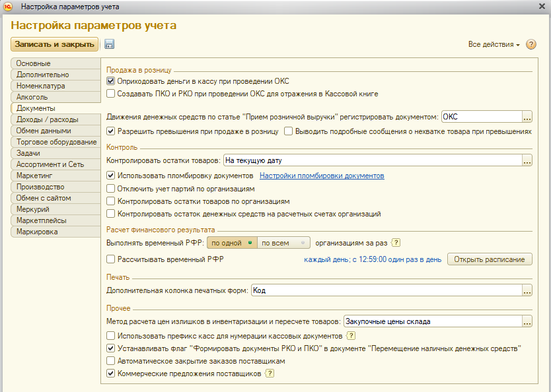Enable 'Автоматическое закрытие заказов поставщикам'
The image size is (551, 392).
(111, 361)
